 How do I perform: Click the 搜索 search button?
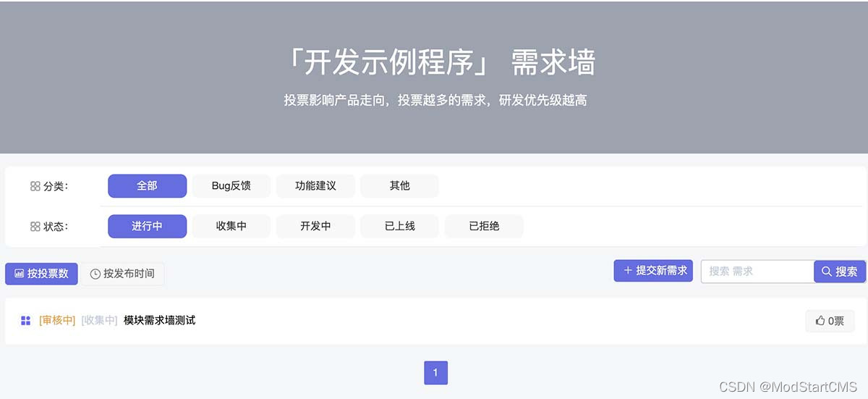[x=840, y=272]
